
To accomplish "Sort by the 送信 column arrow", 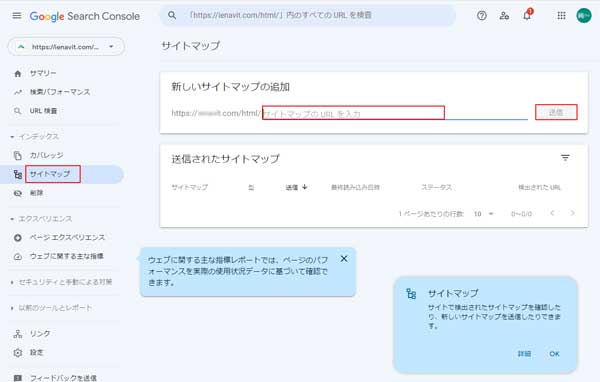I will pyautogui.click(x=305, y=187).
